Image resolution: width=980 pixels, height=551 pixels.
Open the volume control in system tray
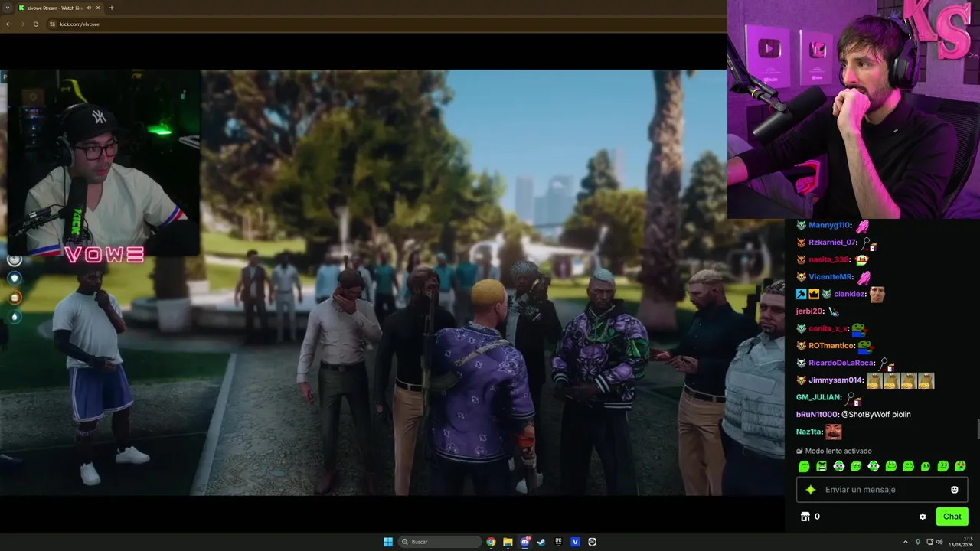pyautogui.click(x=940, y=542)
